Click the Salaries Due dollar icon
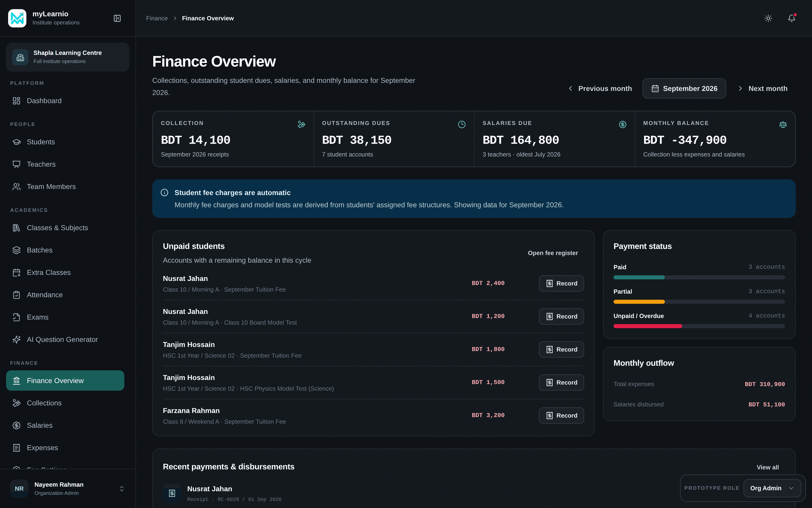Screen dimensions: 812x508 click(622, 124)
